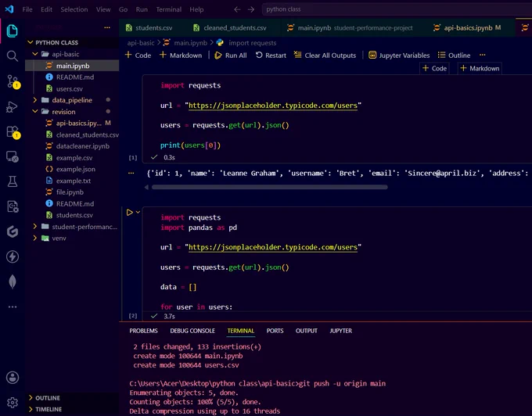The image size is (532, 416).
Task: Open Source Control view with badge
Action: (13, 81)
